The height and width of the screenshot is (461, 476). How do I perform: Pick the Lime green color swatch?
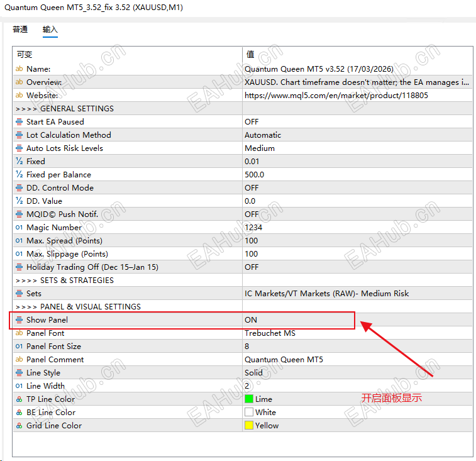pyautogui.click(x=249, y=399)
